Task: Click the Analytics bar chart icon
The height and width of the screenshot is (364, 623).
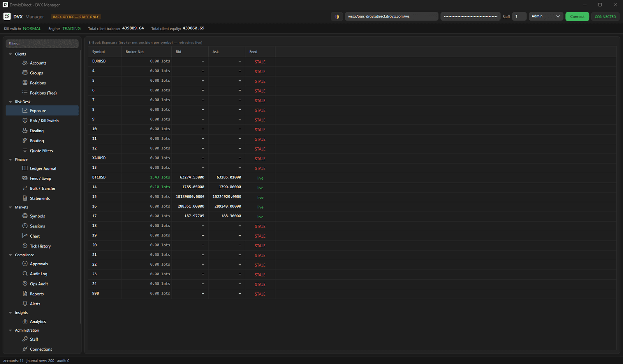Action: click(x=25, y=322)
